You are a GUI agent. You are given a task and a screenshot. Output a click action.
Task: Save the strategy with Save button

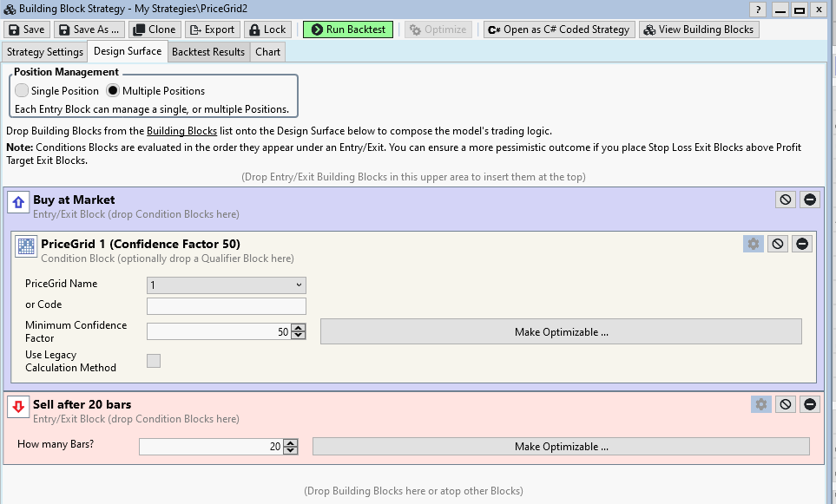click(27, 29)
